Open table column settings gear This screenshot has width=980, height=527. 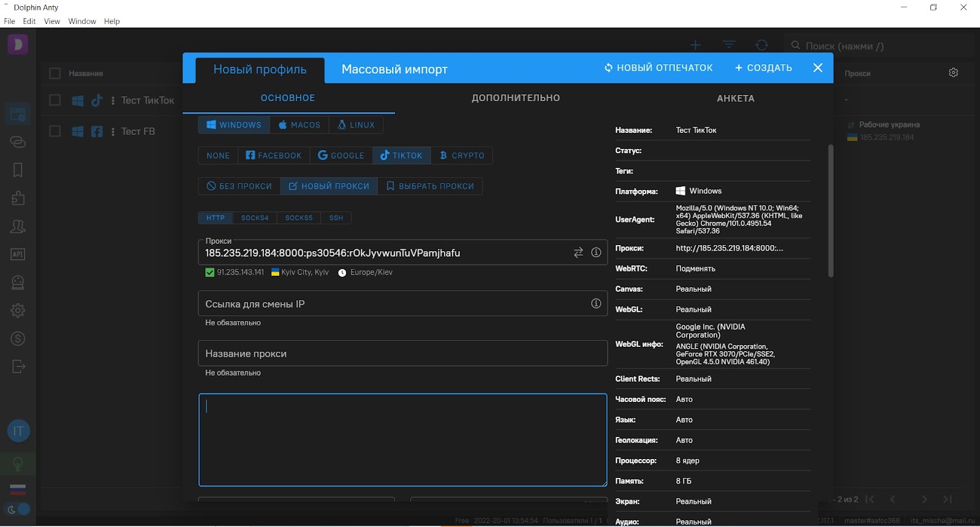point(954,72)
